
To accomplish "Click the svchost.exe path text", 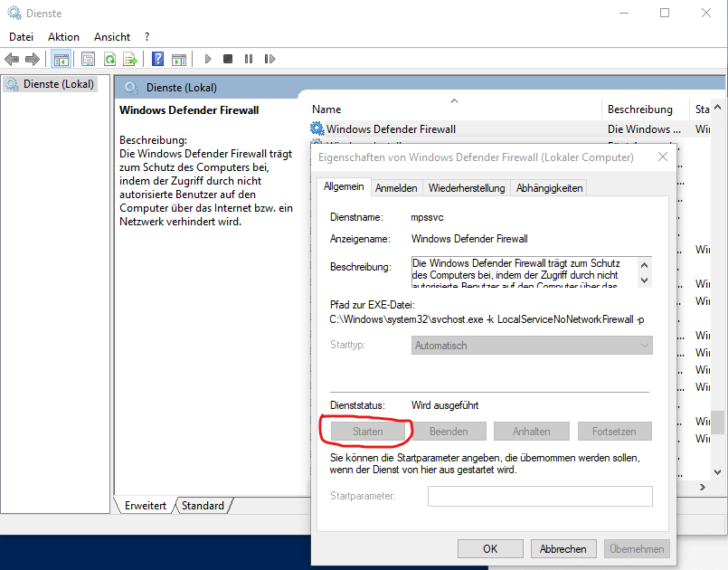I will pos(487,319).
